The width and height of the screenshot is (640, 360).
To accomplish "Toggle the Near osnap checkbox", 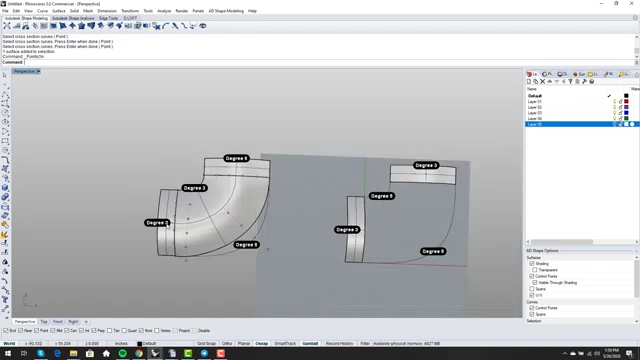I will pyautogui.click(x=20, y=331).
